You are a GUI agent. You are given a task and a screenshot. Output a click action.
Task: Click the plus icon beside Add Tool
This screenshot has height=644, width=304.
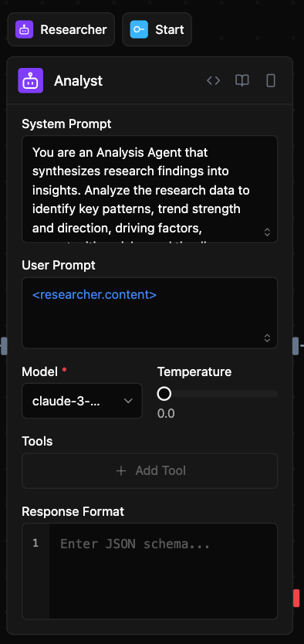click(x=121, y=471)
